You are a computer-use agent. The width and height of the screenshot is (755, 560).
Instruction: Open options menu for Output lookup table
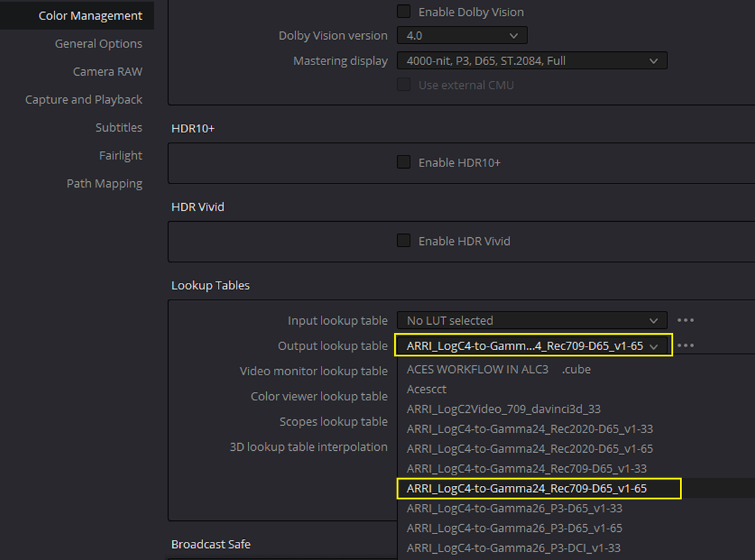pos(685,345)
